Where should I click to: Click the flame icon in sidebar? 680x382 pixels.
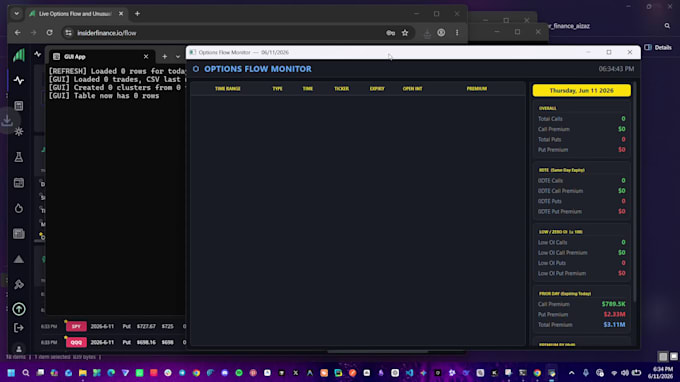(x=19, y=208)
